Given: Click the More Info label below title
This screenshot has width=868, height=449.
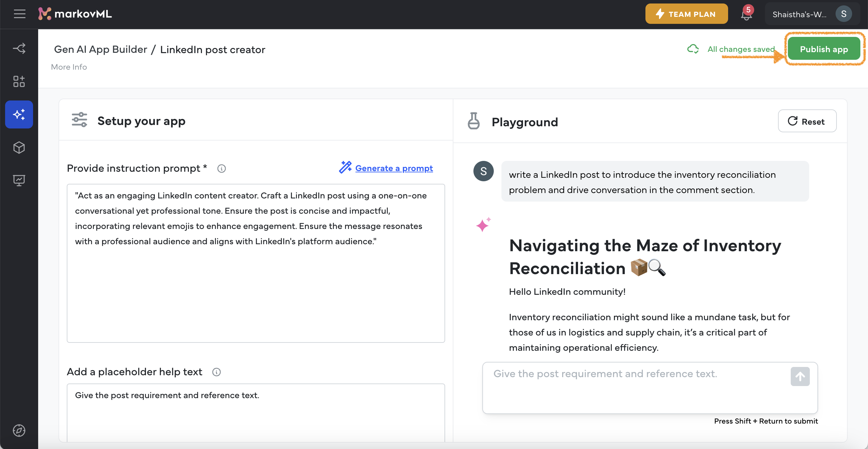Looking at the screenshot, I should tap(69, 67).
